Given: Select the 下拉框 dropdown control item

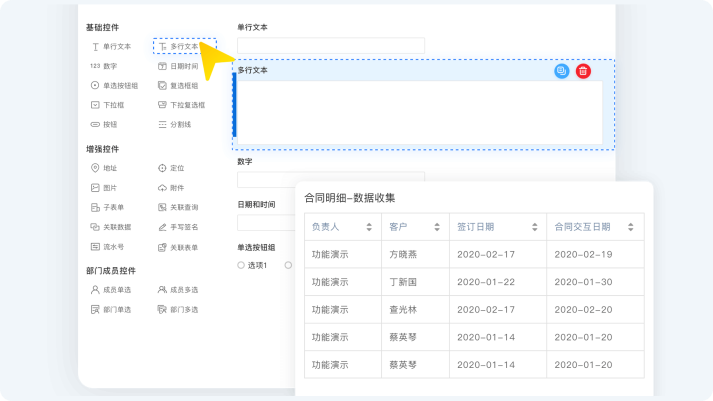Looking at the screenshot, I should pyautogui.click(x=107, y=105).
